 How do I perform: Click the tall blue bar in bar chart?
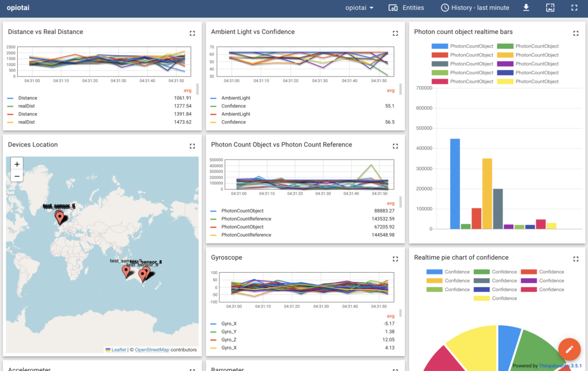[455, 184]
